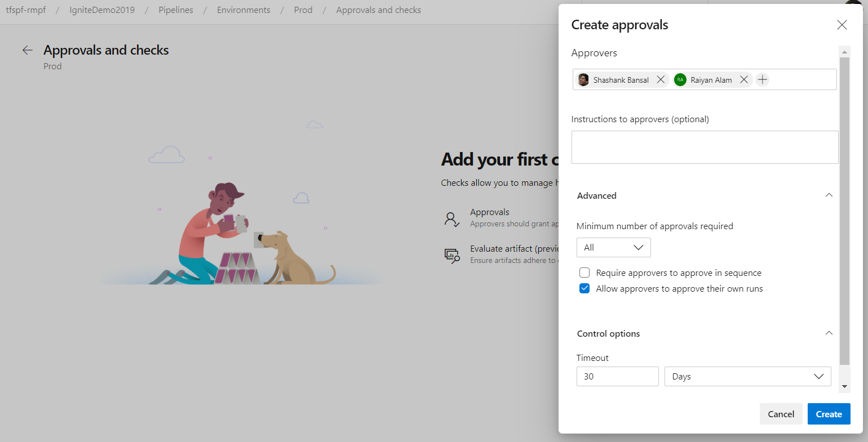
Task: Uncheck Allow approvers to approve their own runs
Action: coord(584,289)
